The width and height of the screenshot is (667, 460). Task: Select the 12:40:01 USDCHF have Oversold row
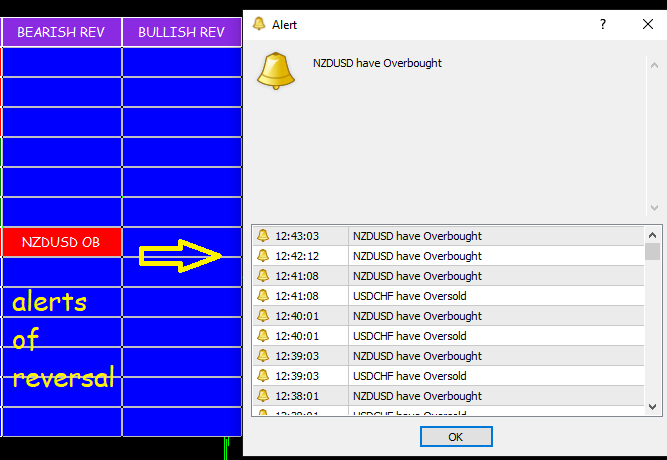pos(448,336)
